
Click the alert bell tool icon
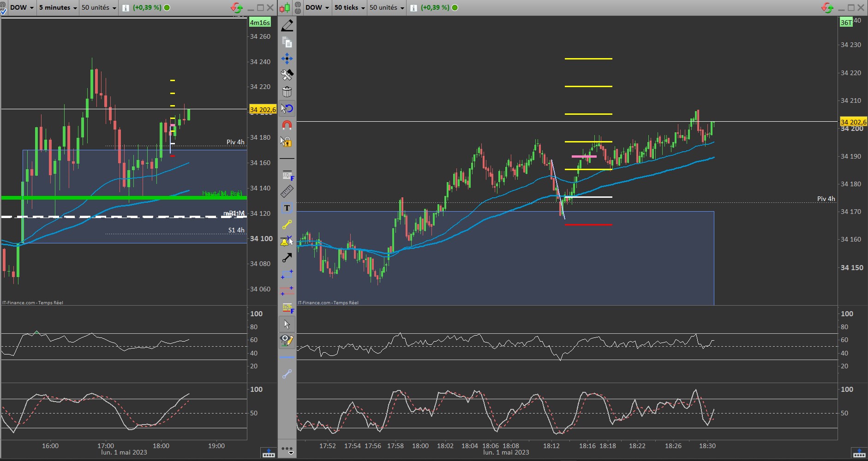coord(286,241)
